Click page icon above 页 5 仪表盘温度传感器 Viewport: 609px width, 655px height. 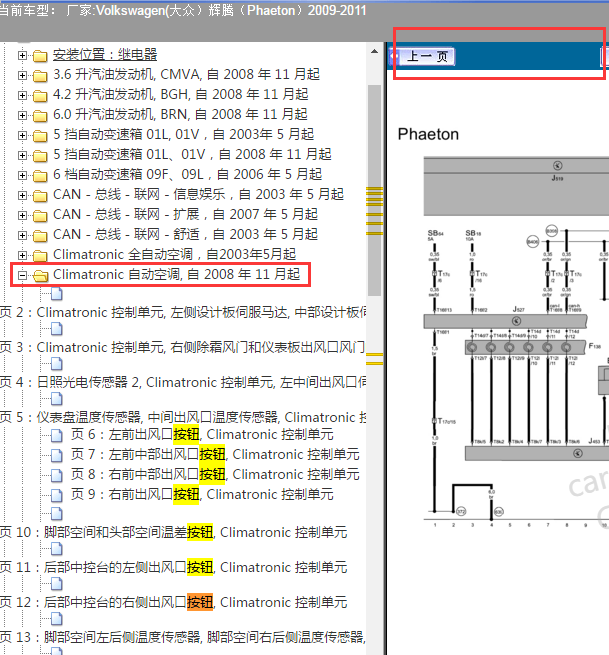tap(57, 399)
